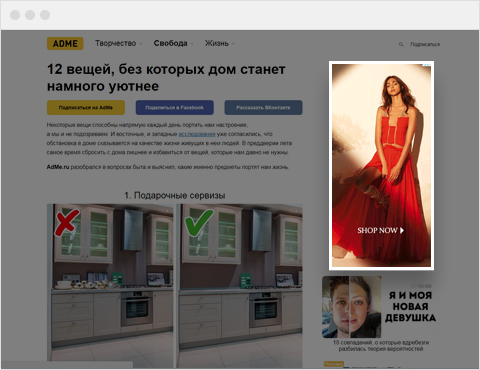Open the 18 совпадений article link

pyautogui.click(x=381, y=346)
